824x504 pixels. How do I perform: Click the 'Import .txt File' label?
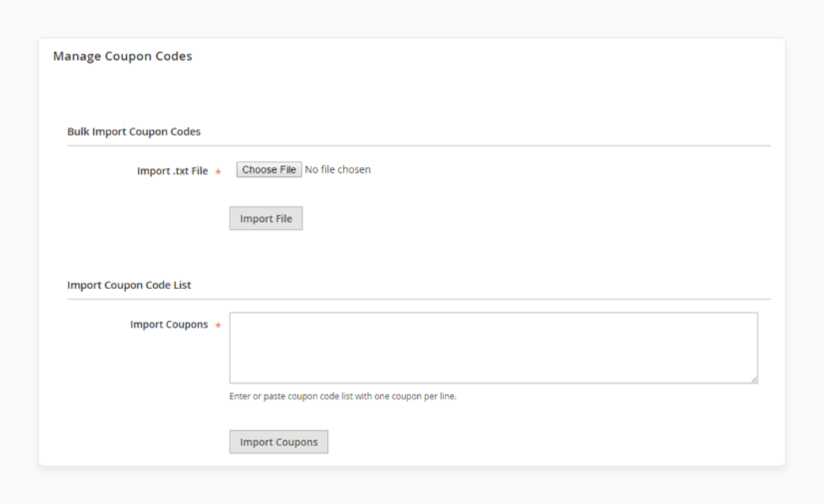(173, 171)
